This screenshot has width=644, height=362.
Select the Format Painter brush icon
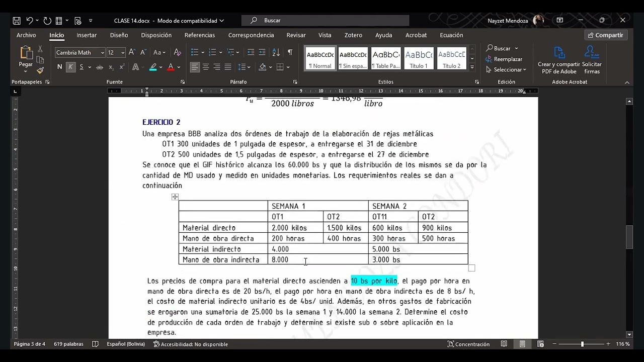pyautogui.click(x=40, y=70)
